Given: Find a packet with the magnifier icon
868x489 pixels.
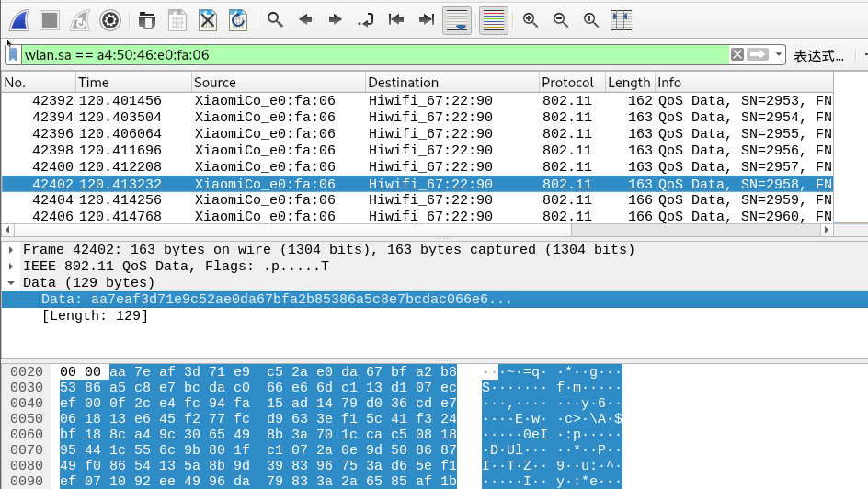Looking at the screenshot, I should [x=275, y=20].
